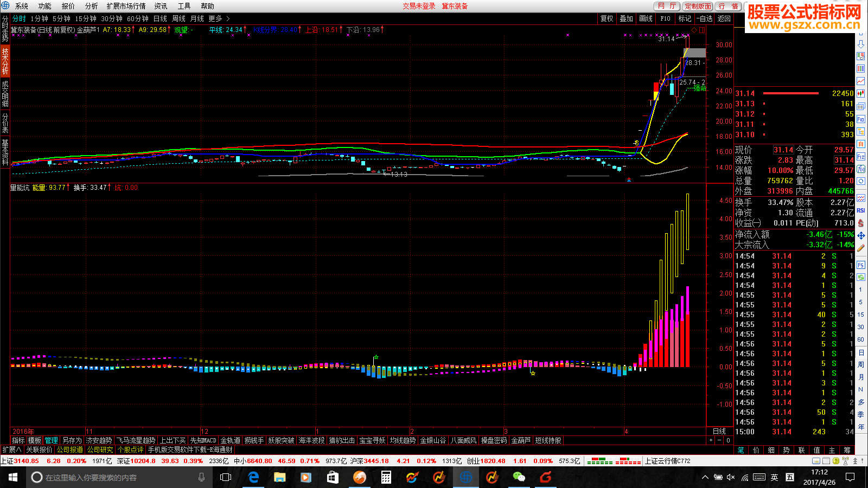Click the blue down-arrow icon in right sidebar
Screen dimensions: 868x488
click(860, 44)
